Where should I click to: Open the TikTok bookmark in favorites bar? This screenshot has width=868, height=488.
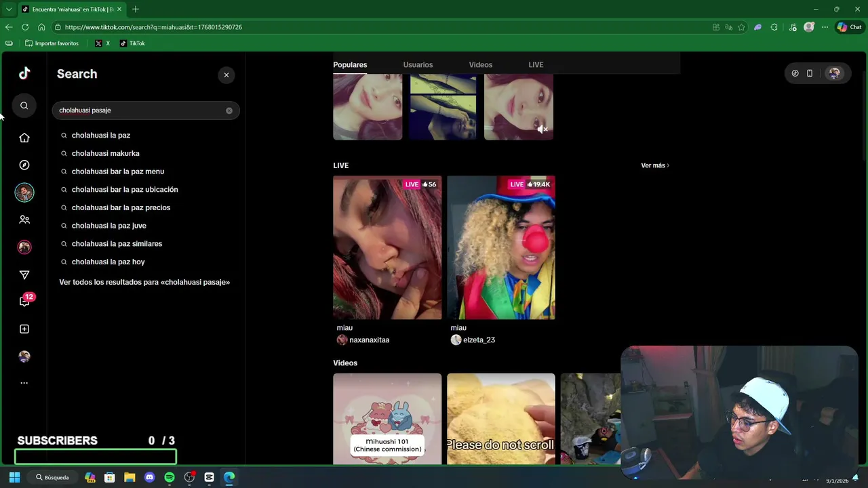(x=132, y=43)
